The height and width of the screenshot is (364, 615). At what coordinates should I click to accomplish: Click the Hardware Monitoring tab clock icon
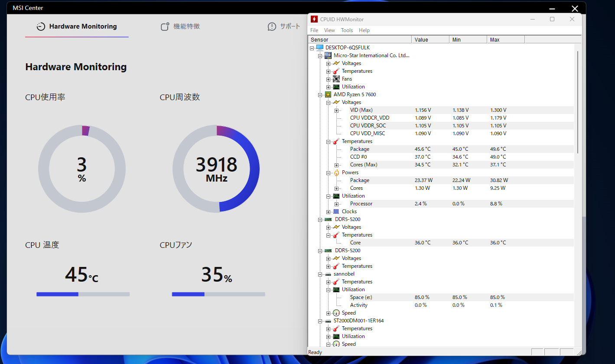coord(40,26)
